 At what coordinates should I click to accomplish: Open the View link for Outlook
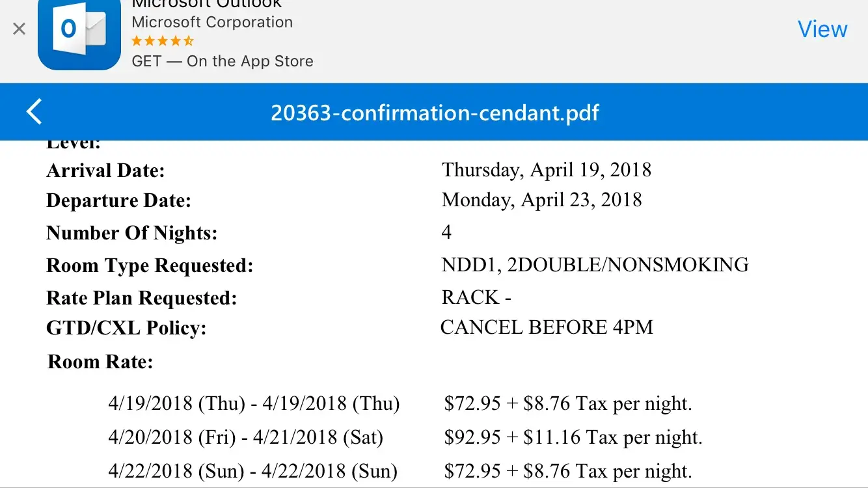click(x=822, y=29)
